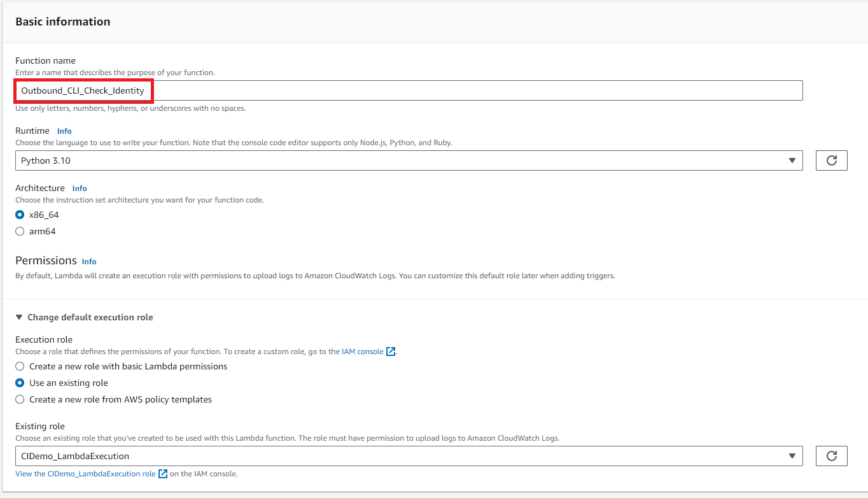Open the Existing role CIDemo_LambdaExecution dropdown

409,456
